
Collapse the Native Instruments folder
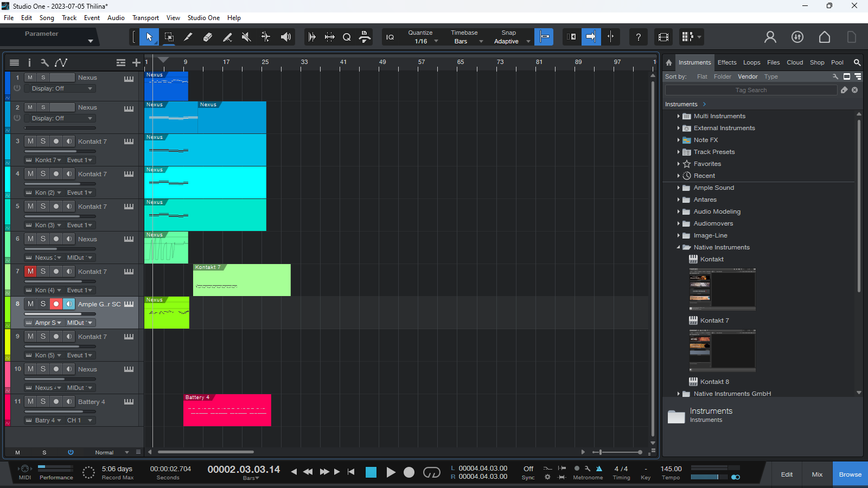coord(678,247)
